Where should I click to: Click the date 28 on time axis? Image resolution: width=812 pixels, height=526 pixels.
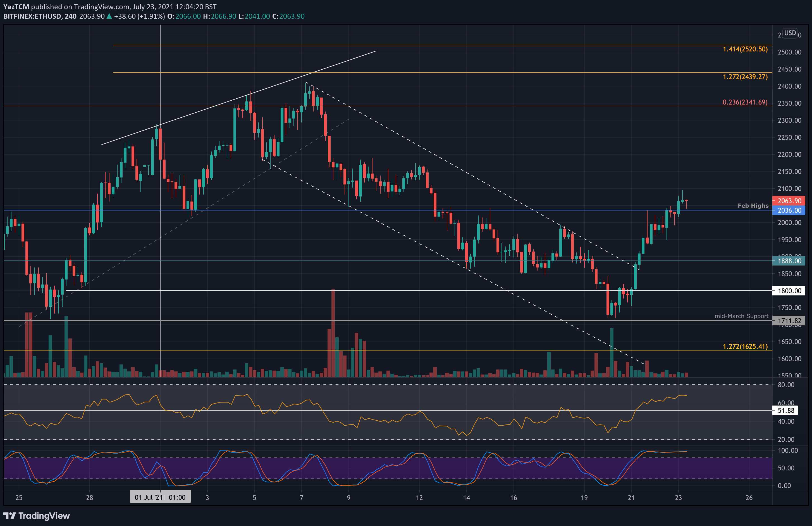(x=89, y=498)
